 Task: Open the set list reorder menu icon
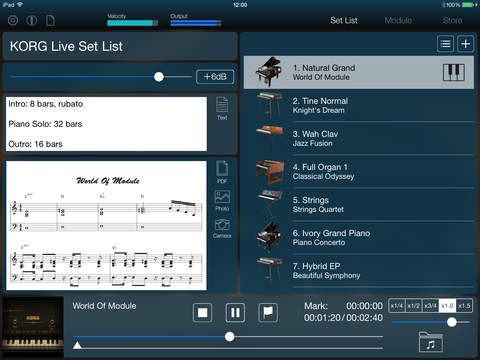[445, 44]
